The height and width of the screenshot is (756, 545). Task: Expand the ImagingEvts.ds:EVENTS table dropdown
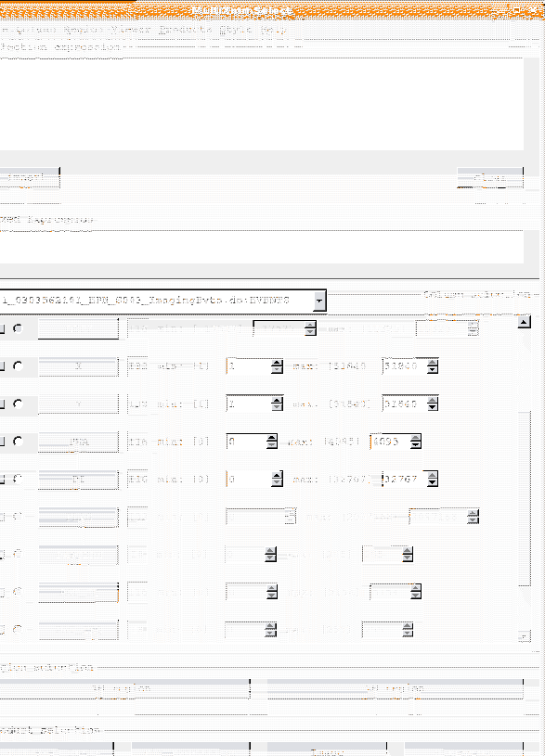[x=319, y=301]
